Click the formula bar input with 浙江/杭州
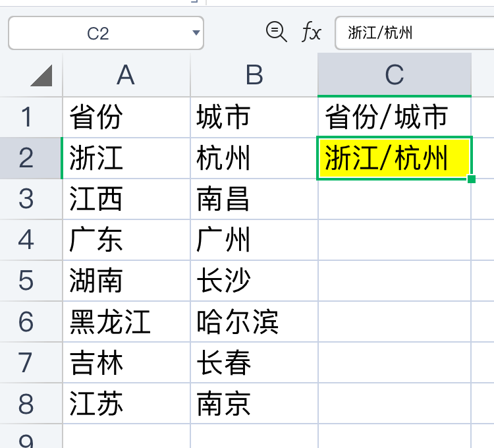 click(414, 33)
